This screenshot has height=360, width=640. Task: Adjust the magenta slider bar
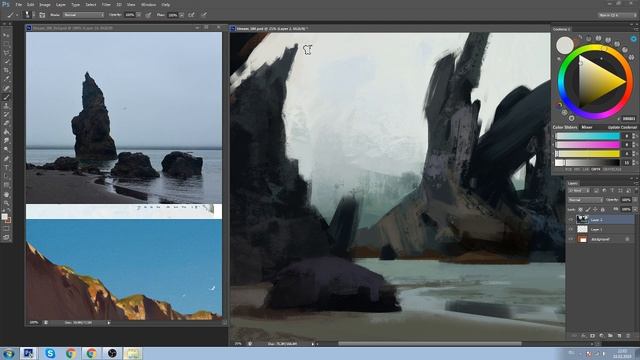587,145
